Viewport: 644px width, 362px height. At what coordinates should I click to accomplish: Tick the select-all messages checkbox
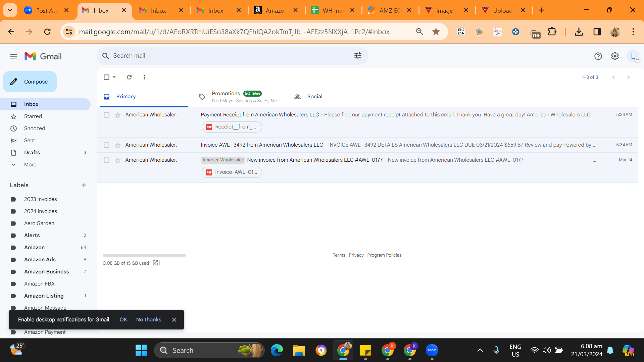click(106, 77)
